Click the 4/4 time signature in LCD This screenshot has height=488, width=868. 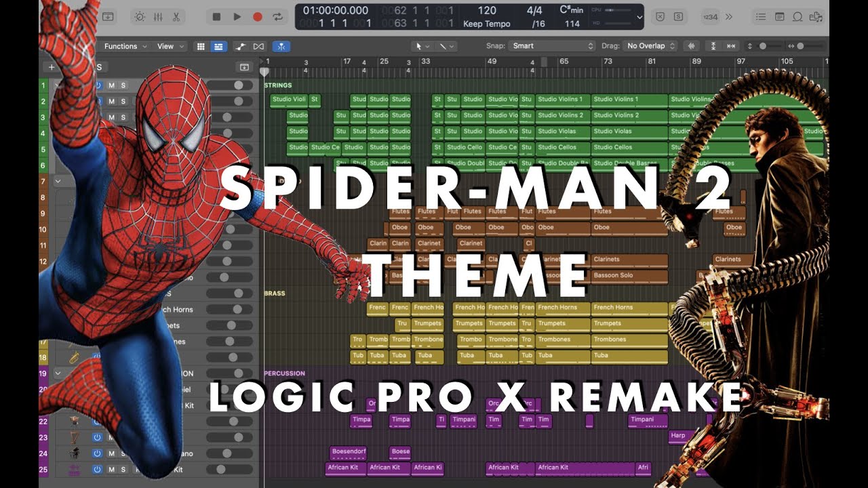pos(535,11)
